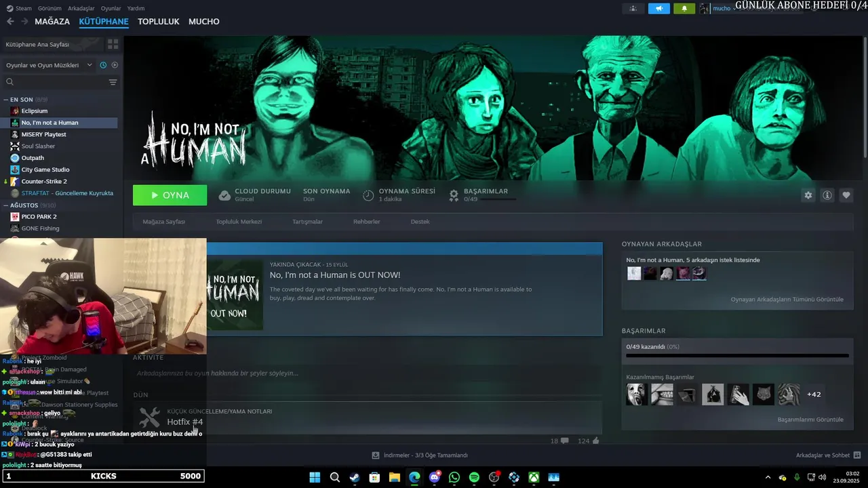Open İndirmeler downloads status
Viewport: 868px width, 488px height.
(x=420, y=455)
